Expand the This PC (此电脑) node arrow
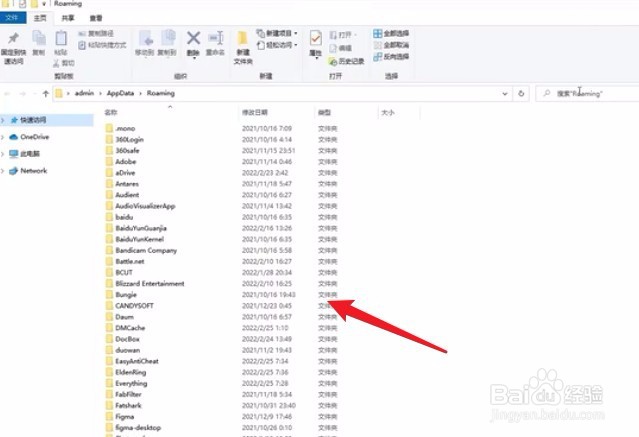639x437 pixels. click(x=3, y=154)
